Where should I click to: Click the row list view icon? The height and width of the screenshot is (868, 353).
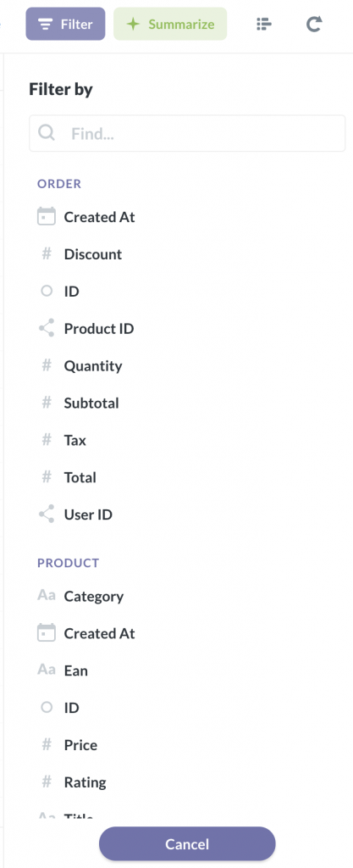click(x=265, y=24)
